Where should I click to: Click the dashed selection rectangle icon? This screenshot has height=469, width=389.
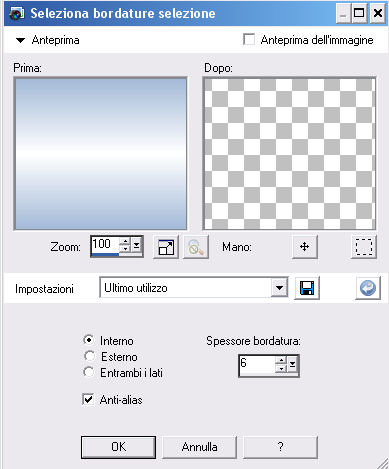(364, 247)
